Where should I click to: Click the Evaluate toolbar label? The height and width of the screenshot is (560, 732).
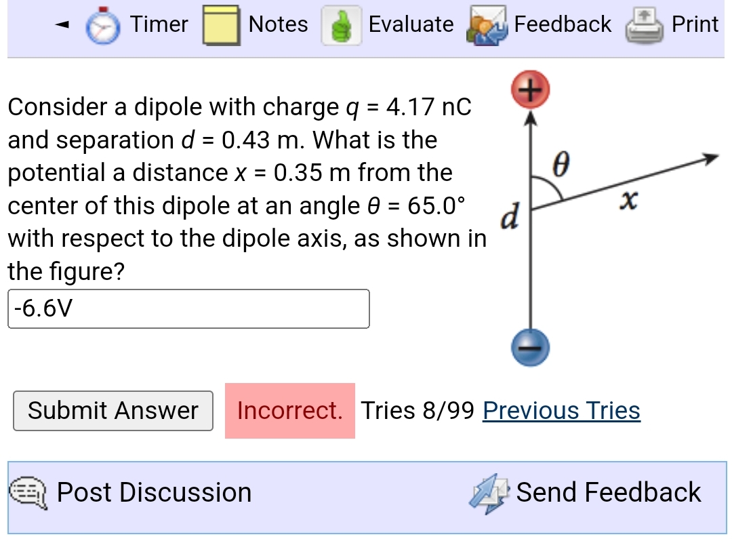(411, 24)
